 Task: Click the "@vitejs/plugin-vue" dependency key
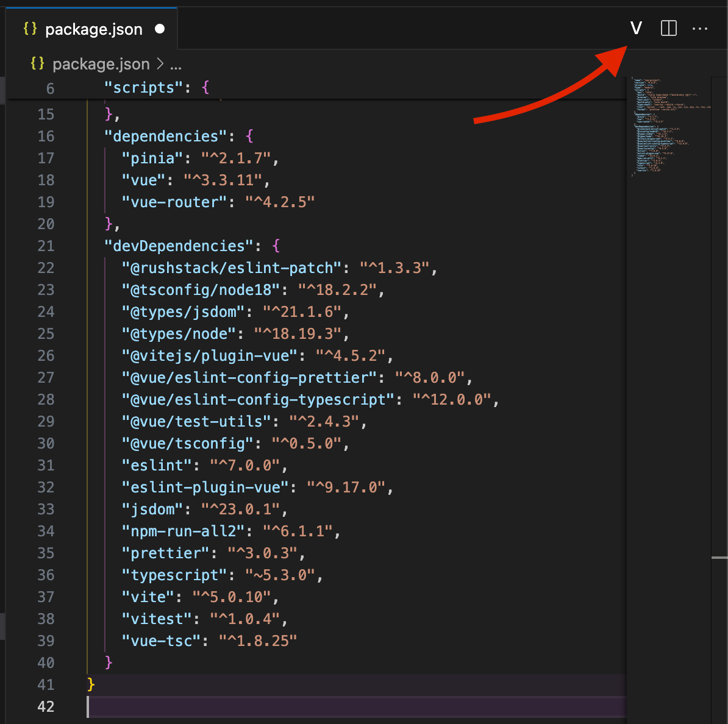click(x=209, y=355)
